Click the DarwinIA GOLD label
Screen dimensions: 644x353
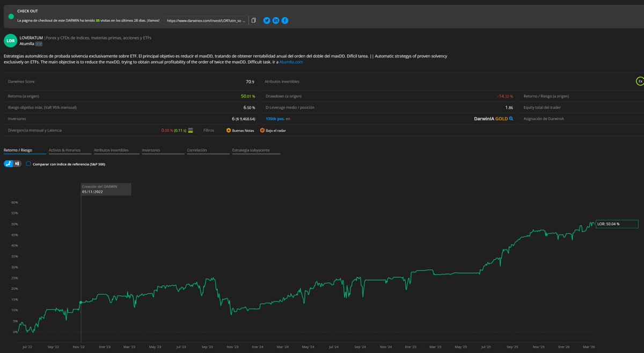coord(491,118)
